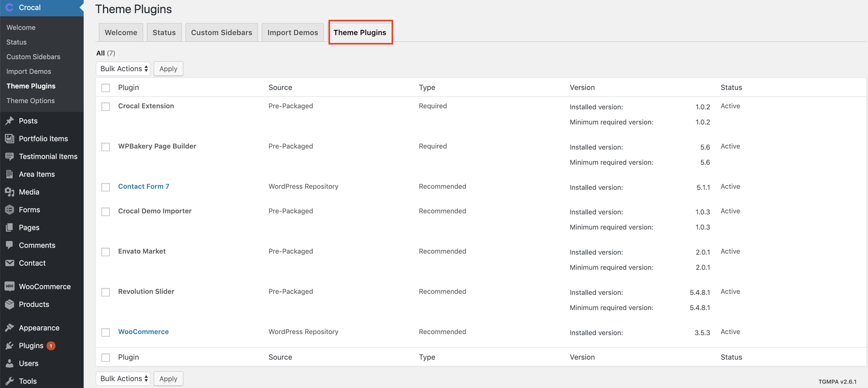The image size is (868, 388).
Task: Open the top Bulk Actions dropdown
Action: (123, 69)
